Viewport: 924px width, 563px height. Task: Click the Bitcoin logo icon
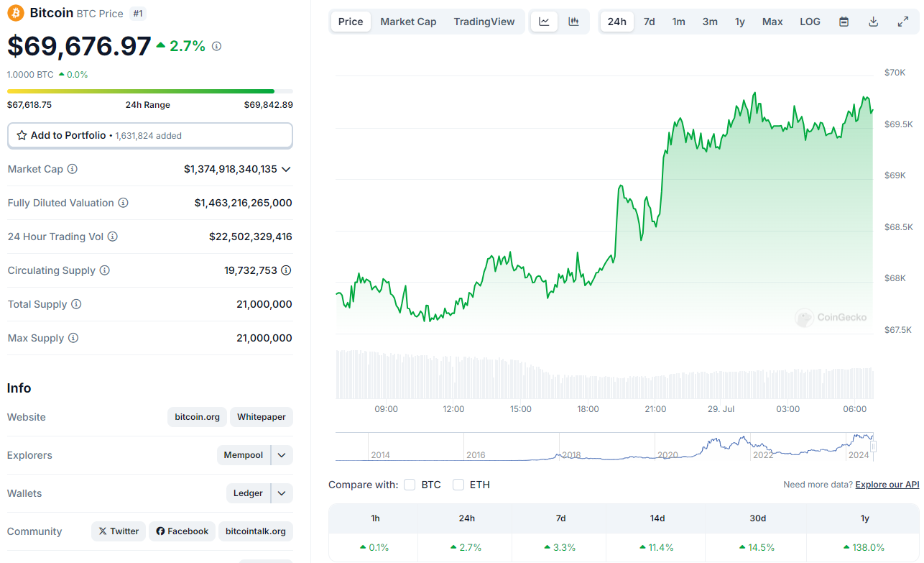pyautogui.click(x=16, y=13)
